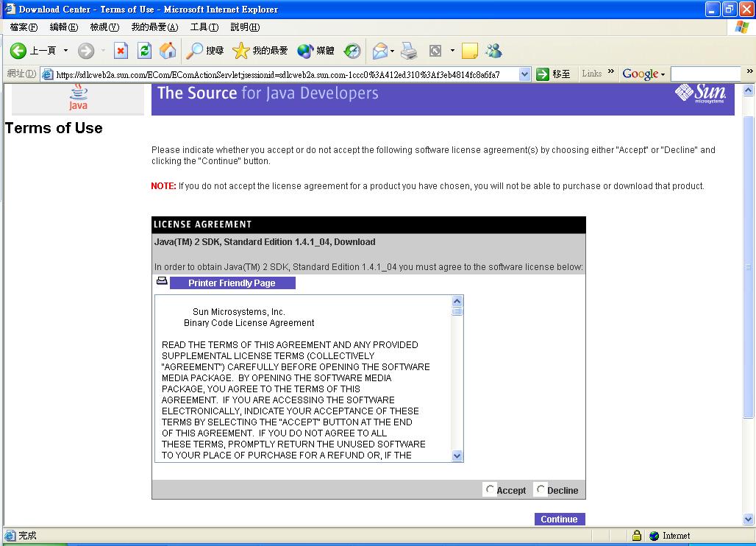Click the license text scrollbar thumb
The height and width of the screenshot is (546, 756).
[457, 311]
